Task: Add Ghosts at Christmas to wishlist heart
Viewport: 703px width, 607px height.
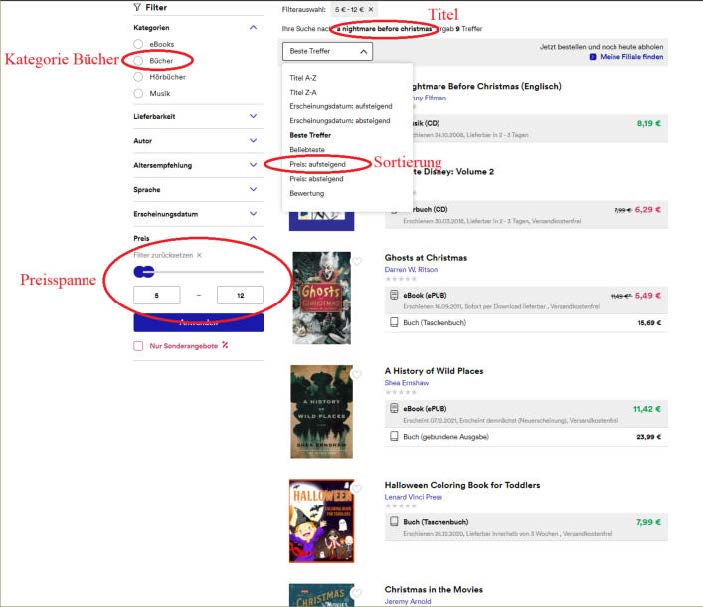Action: pyautogui.click(x=357, y=262)
